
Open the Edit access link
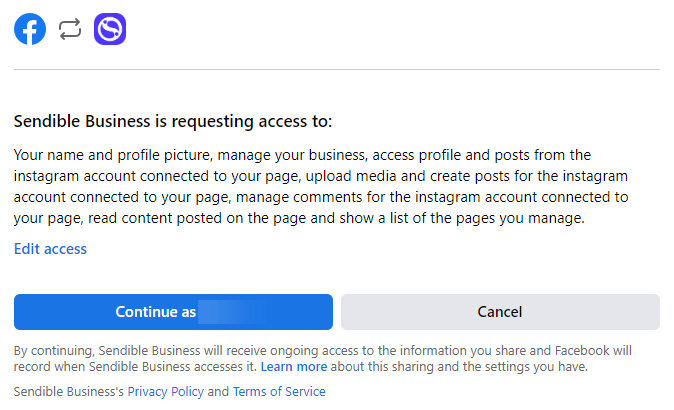coord(50,249)
